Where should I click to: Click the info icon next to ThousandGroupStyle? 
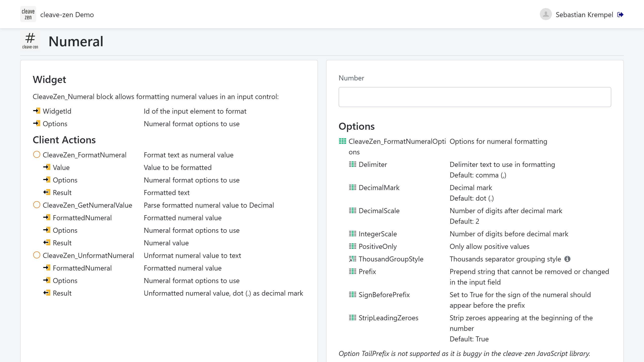tap(567, 259)
